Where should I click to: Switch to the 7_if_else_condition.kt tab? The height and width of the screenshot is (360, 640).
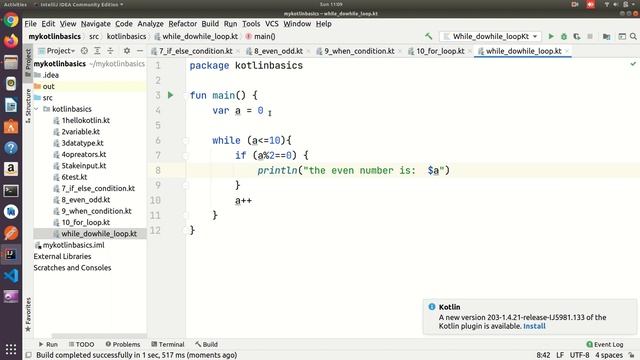tap(196, 51)
